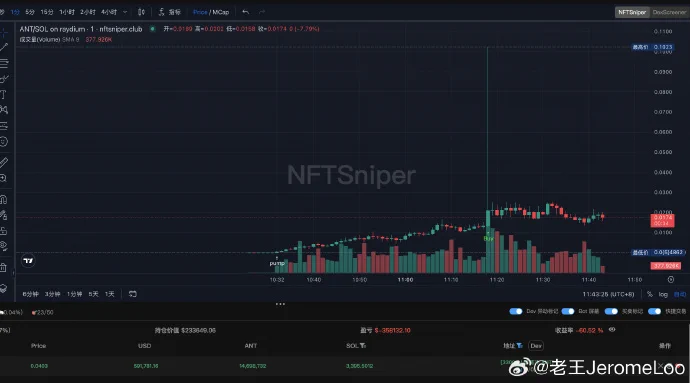
Task: Switch to the NFTSniper chart tab
Action: [x=632, y=12]
